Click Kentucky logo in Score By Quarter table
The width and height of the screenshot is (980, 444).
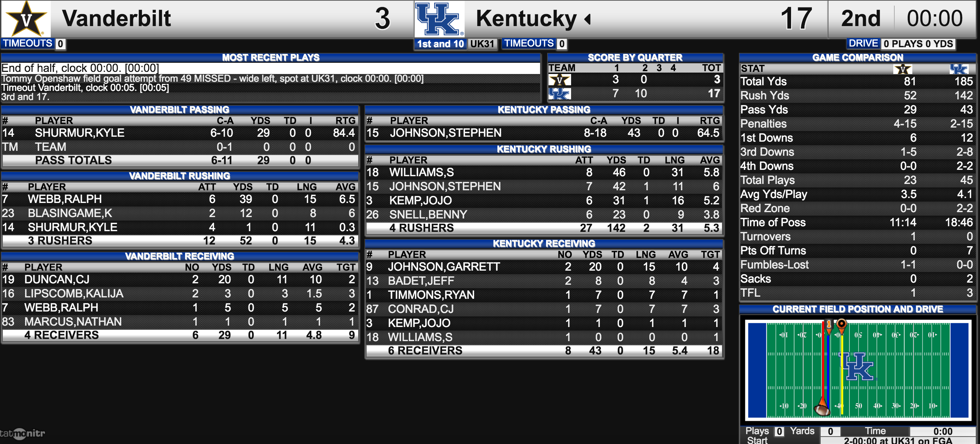pyautogui.click(x=559, y=93)
